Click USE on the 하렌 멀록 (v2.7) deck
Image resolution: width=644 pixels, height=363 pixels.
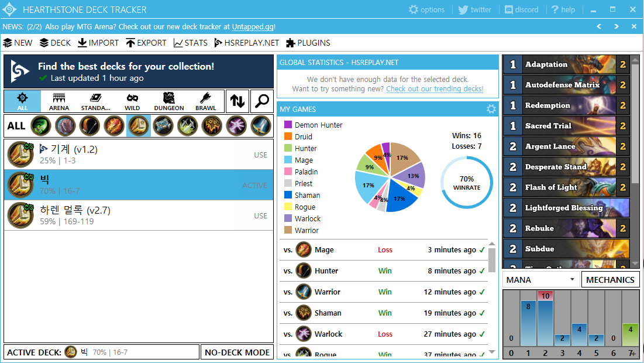(260, 216)
